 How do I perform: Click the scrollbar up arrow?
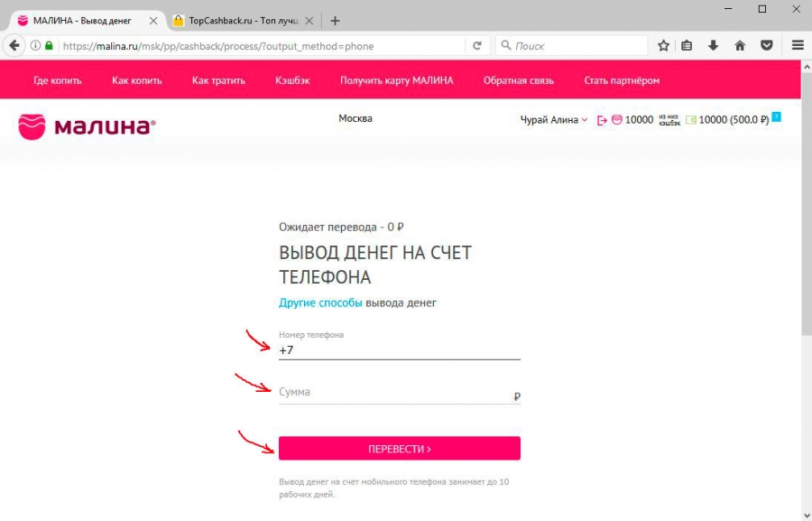point(807,67)
